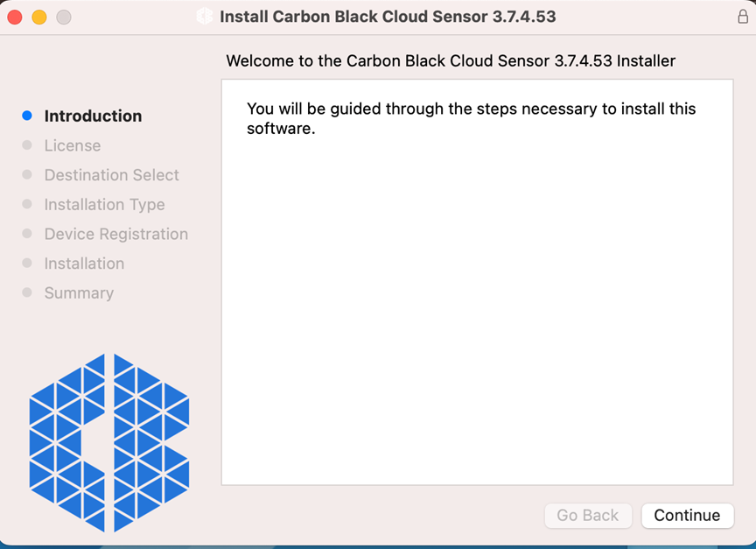The height and width of the screenshot is (549, 756).
Task: Click the gray bullet next to License
Action: tap(27, 145)
